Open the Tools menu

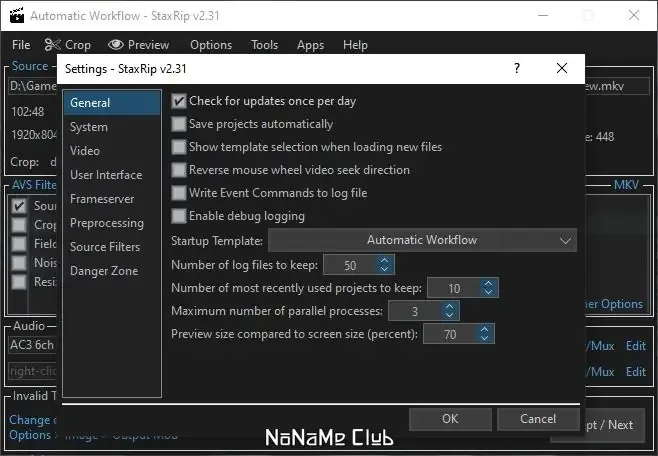pyautogui.click(x=265, y=45)
